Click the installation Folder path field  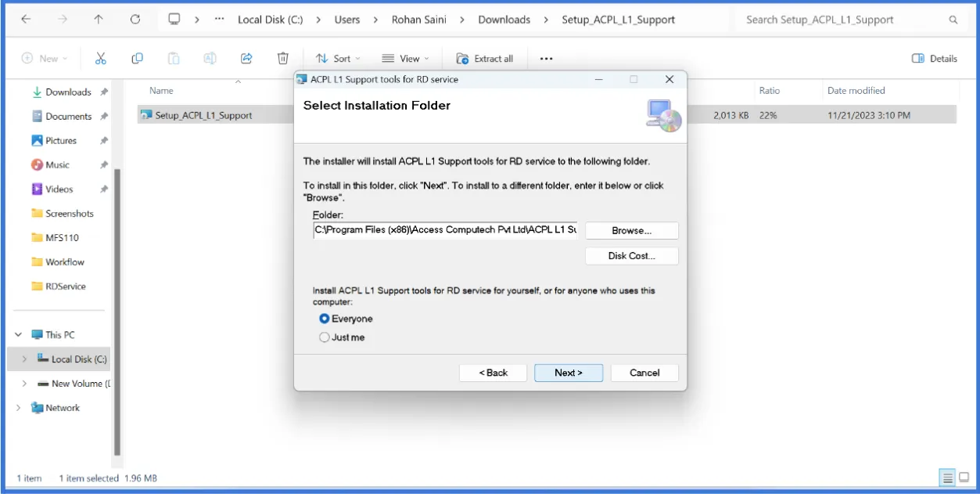(445, 230)
